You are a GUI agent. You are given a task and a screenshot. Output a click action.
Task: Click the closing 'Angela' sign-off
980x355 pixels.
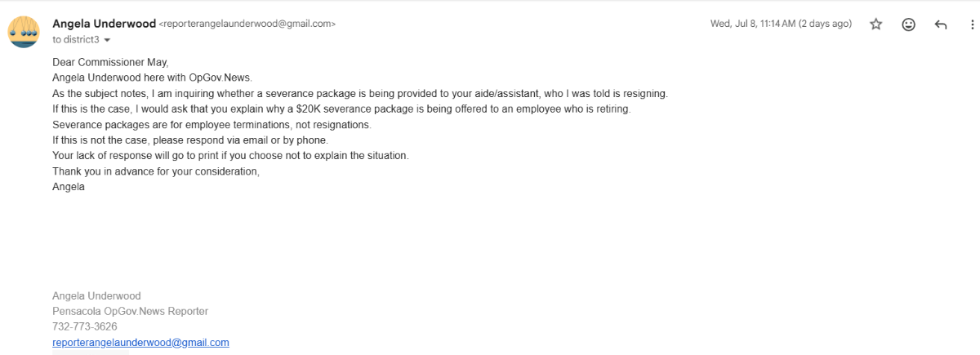click(x=69, y=186)
